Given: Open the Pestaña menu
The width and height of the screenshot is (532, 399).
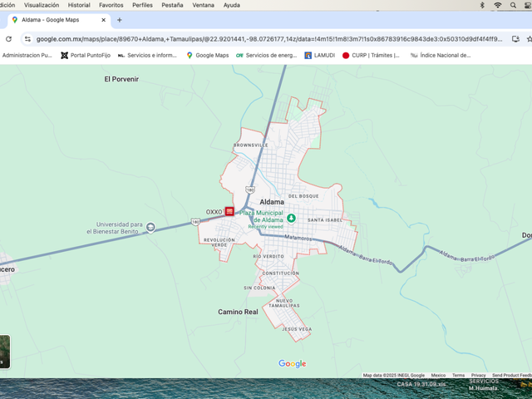Looking at the screenshot, I should (172, 5).
